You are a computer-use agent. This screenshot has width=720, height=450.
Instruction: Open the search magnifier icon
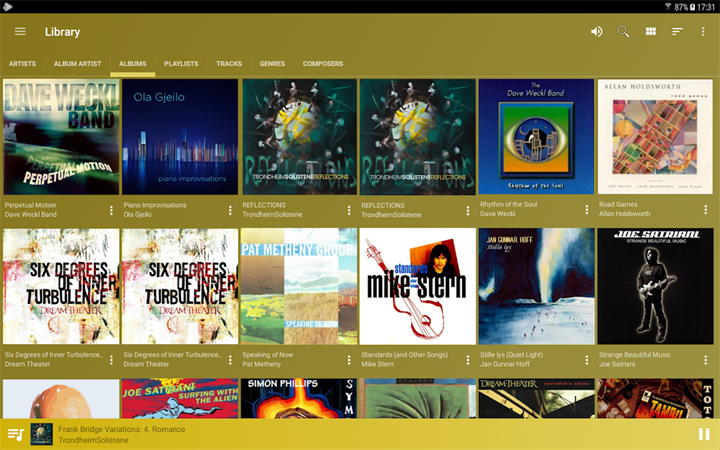(623, 31)
